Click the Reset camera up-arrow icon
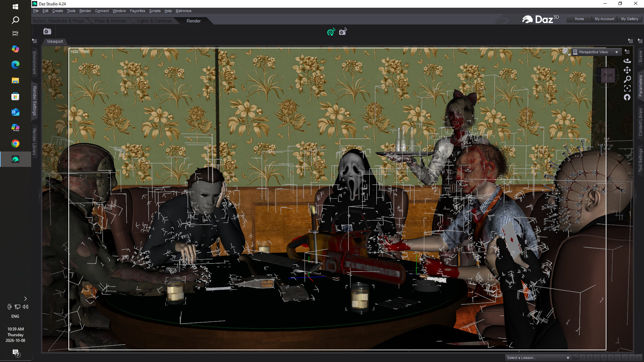Screen dimensions: 644x362 627,98
